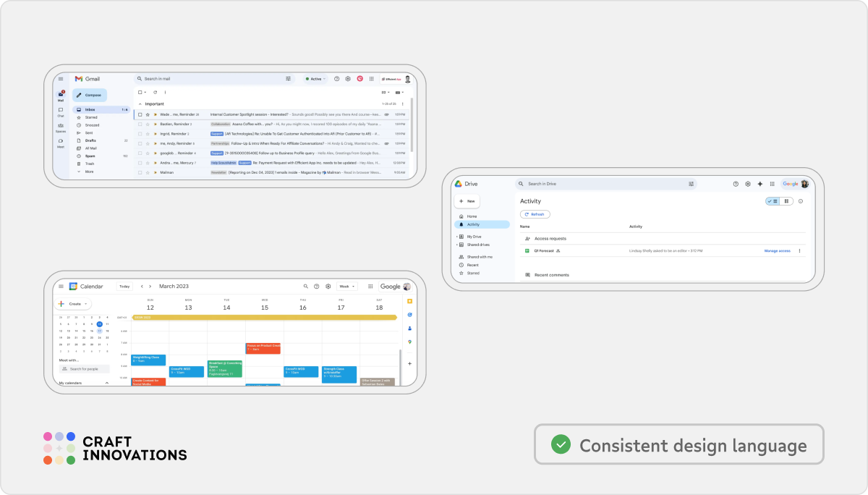Open the Week view dropdown in Calendar
Viewport: 868px width, 495px height.
pos(346,286)
